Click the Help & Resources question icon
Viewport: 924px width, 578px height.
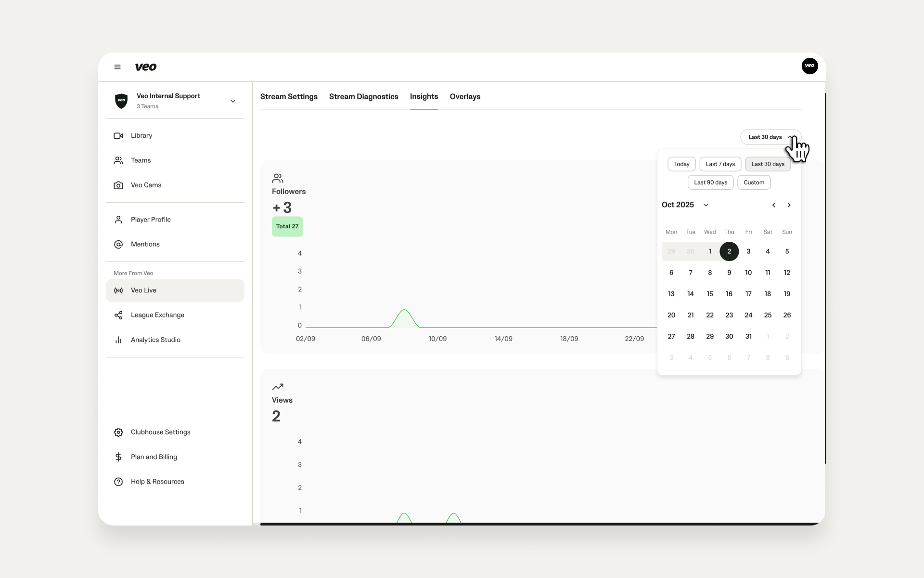(118, 482)
